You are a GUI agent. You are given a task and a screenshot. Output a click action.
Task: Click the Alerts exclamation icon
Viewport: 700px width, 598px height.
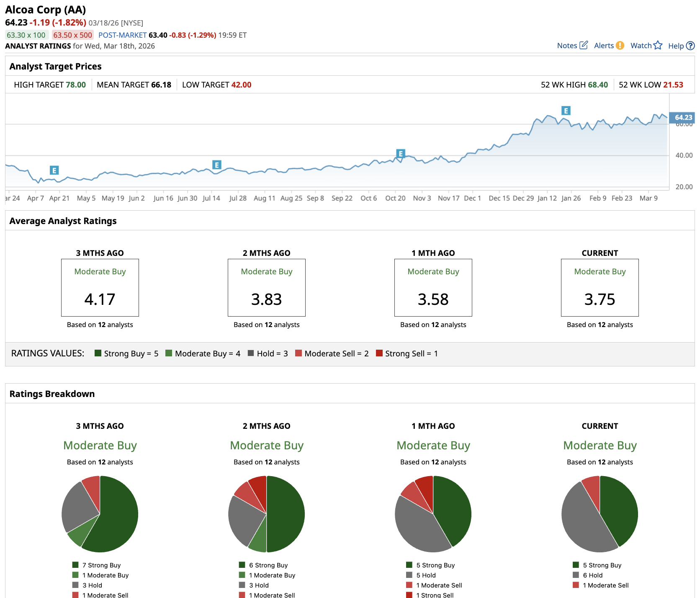(x=620, y=45)
